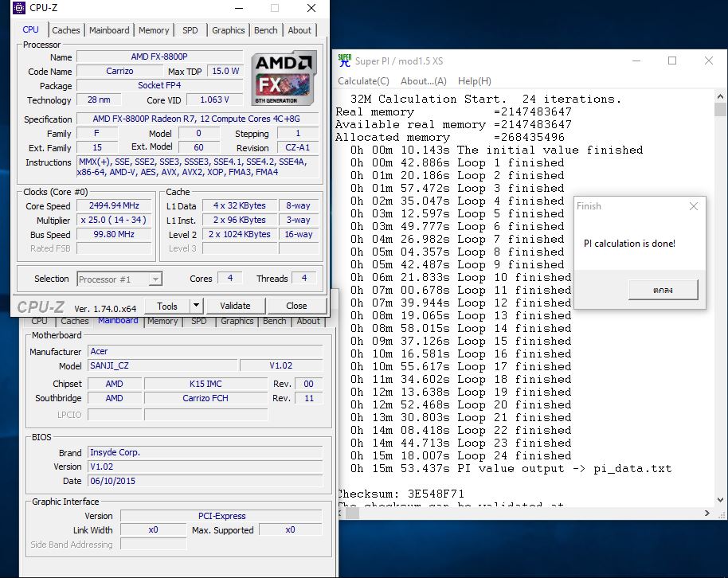728x578 pixels.
Task: Click Super PI horizontal scrollbar thumb
Action: point(352,513)
